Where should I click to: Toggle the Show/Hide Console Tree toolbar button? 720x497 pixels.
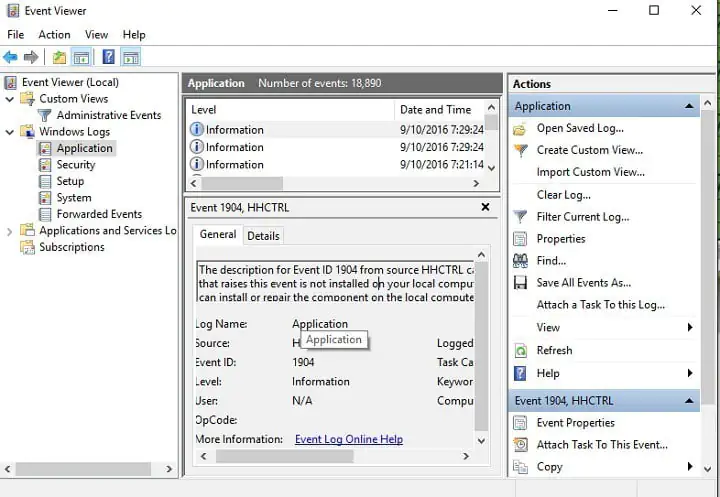82,57
